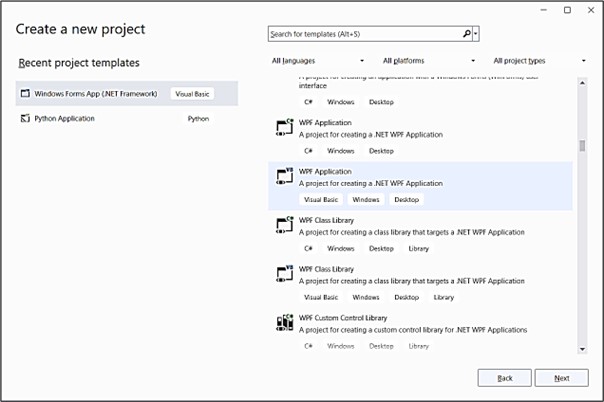Click the Library tag under C# WPF Class Library

click(419, 249)
